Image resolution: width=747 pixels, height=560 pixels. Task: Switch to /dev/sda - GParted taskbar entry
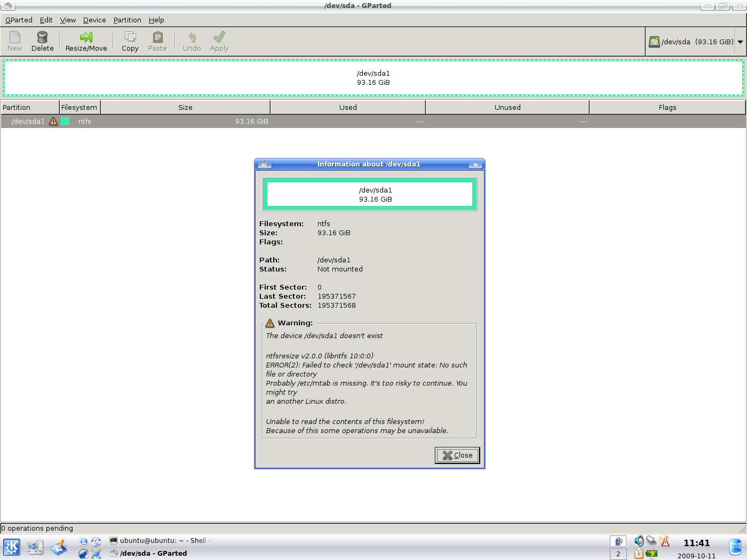(149, 553)
